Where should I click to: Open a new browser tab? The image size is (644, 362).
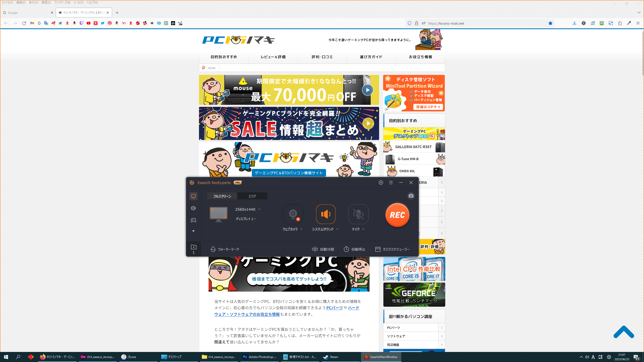pos(117,13)
